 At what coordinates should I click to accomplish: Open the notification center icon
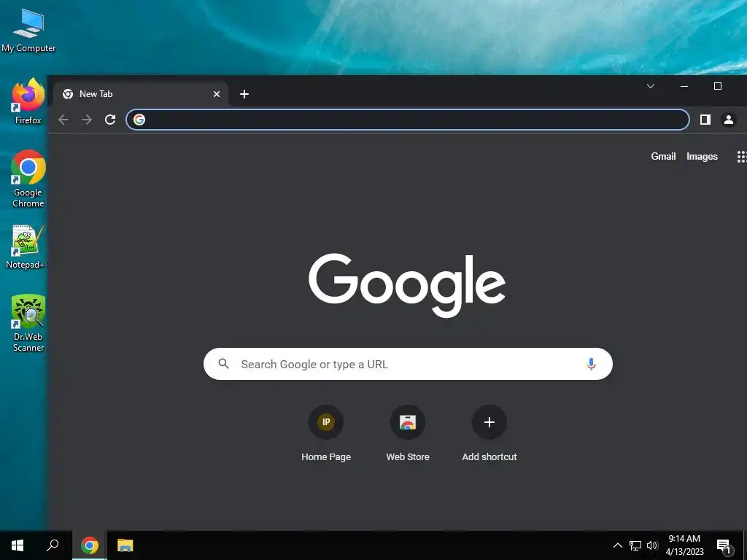(x=724, y=547)
